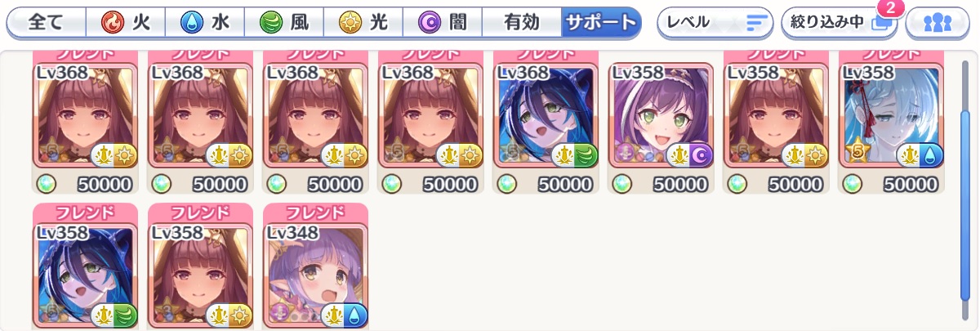Select the 火 fire element filter tab
The width and height of the screenshot is (980, 331).
[125, 23]
